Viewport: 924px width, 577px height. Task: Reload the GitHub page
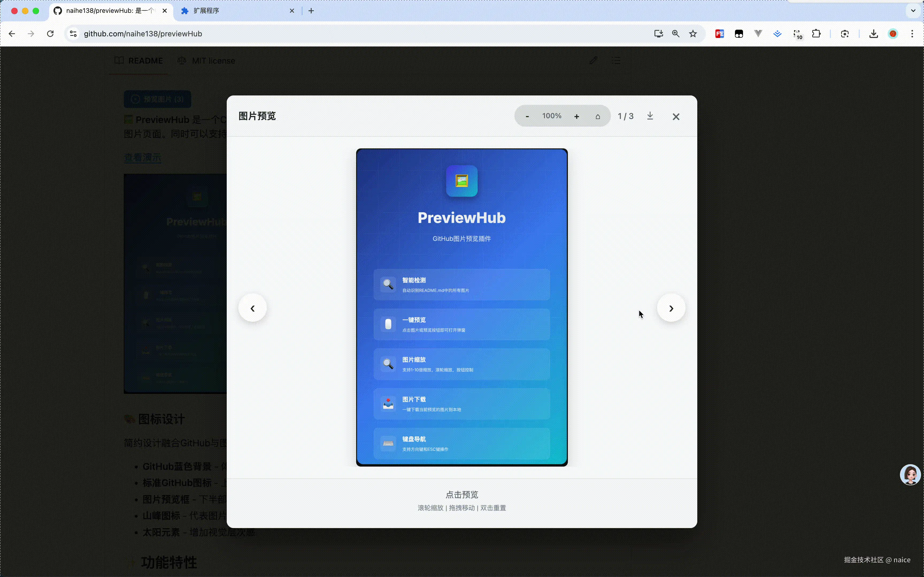(x=50, y=34)
